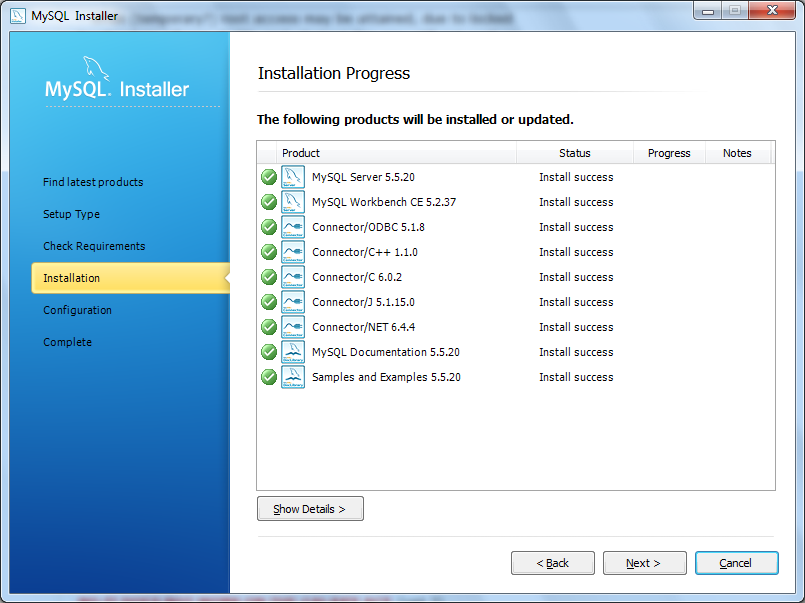Click the Connector/NET 6.4.4 product icon
Viewport: 805px width, 603px height.
coord(293,327)
